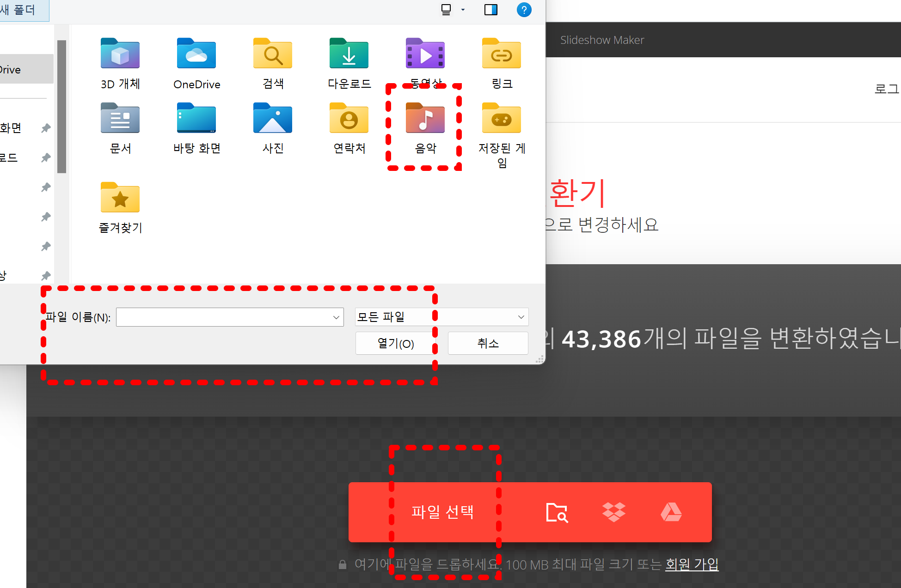Click the folder browse search icon
This screenshot has width=901, height=588.
tap(557, 512)
